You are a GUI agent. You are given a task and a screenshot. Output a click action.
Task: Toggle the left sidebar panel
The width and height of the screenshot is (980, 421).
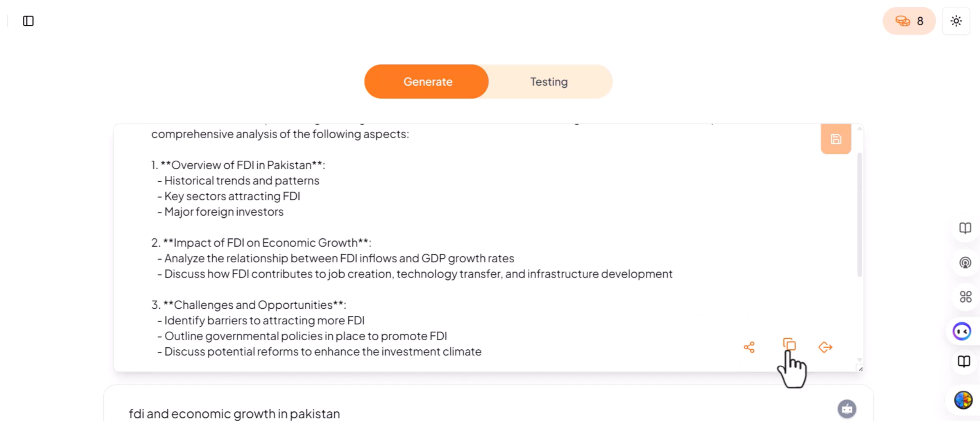(x=28, y=21)
